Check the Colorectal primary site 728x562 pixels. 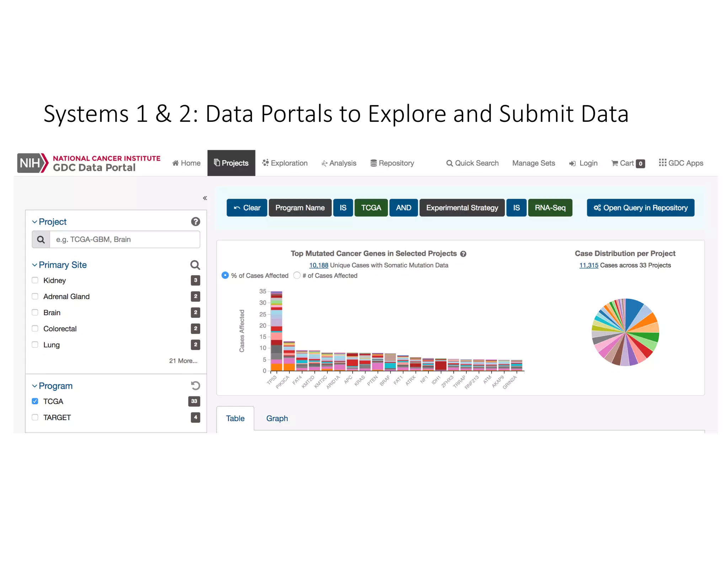pyautogui.click(x=35, y=329)
